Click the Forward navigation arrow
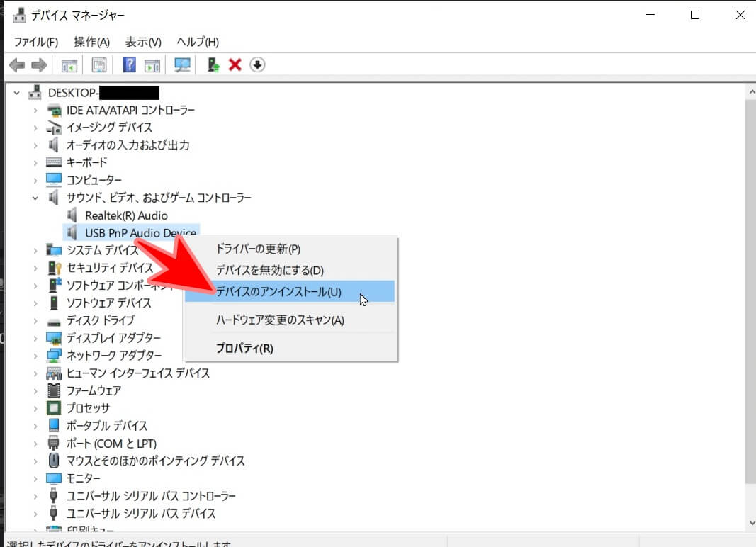This screenshot has width=756, height=547. [x=40, y=64]
